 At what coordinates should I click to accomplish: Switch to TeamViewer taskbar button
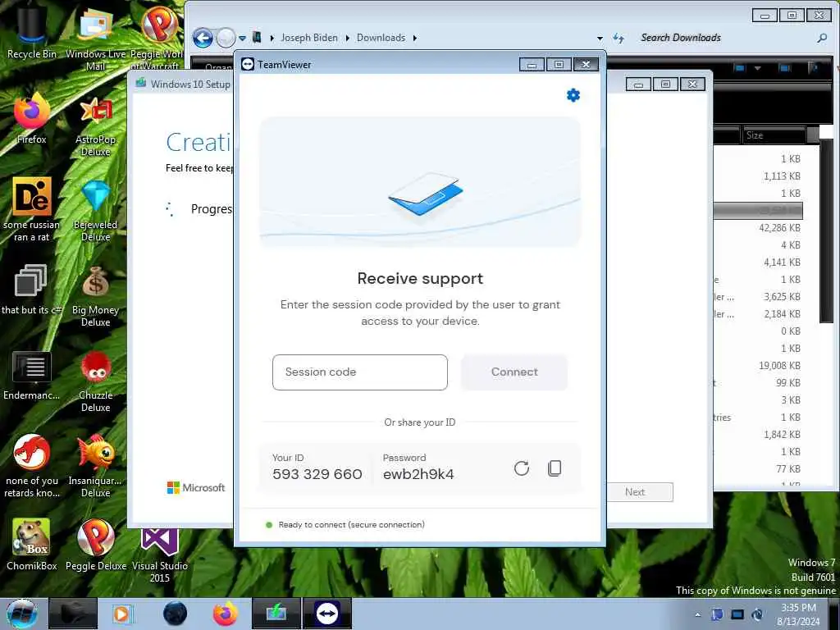(x=327, y=614)
